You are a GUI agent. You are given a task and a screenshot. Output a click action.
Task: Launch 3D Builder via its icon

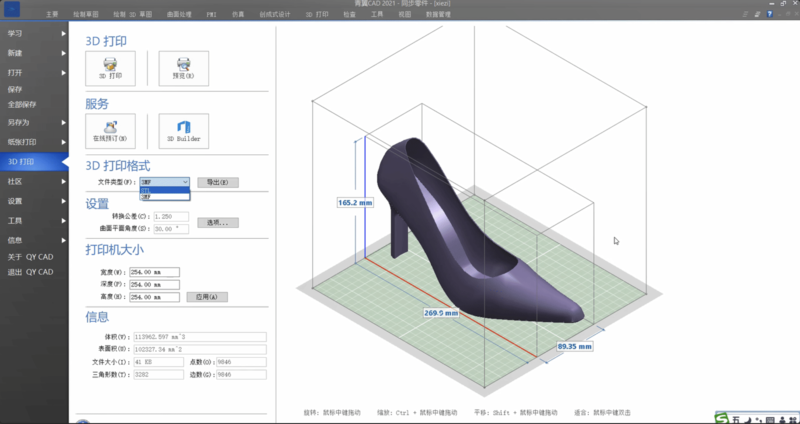tap(183, 130)
